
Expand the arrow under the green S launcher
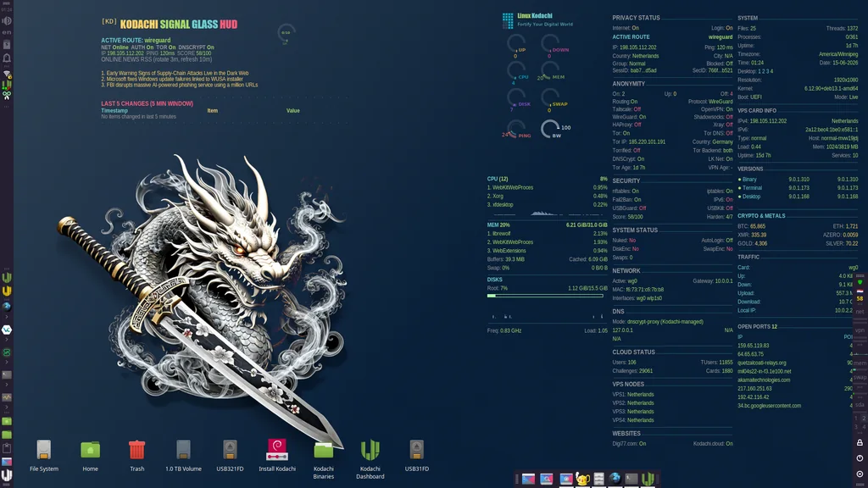7,362
